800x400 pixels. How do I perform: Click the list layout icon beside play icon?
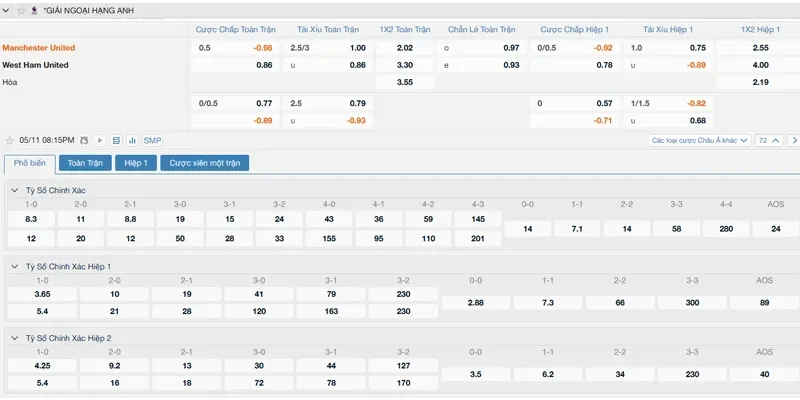pos(117,141)
